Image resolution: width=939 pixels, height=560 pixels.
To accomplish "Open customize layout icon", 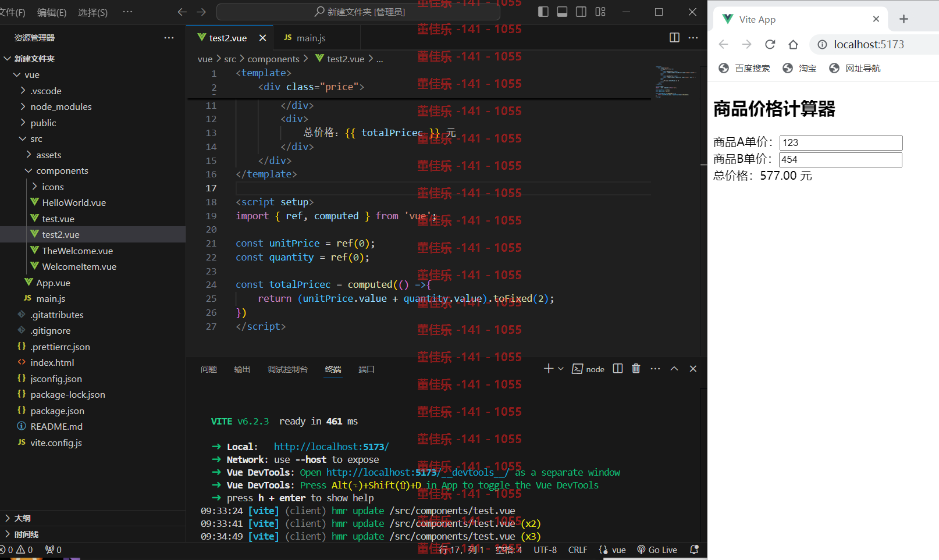I will tap(600, 12).
